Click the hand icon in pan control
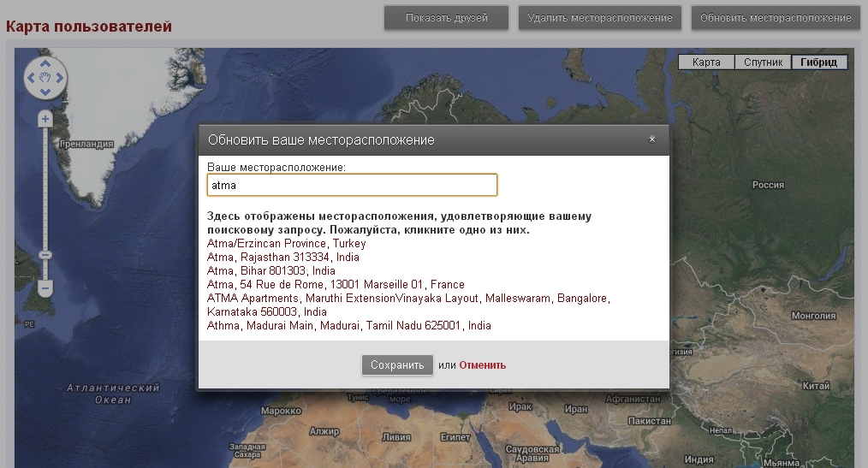 pyautogui.click(x=45, y=78)
